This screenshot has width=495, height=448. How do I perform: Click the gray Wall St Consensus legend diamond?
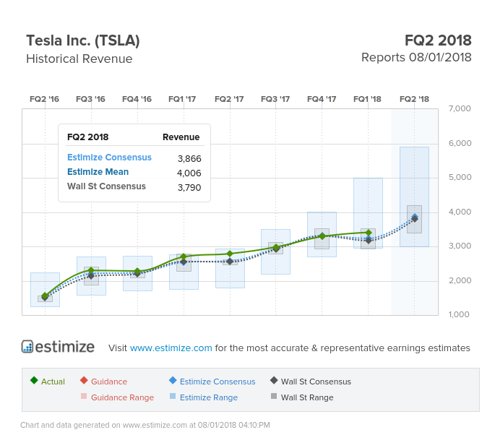274,380
